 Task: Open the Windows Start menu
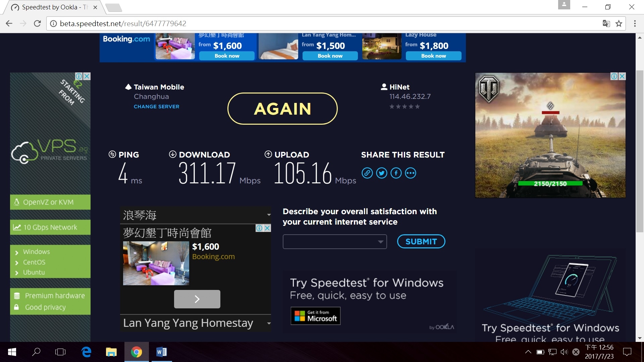click(12, 352)
